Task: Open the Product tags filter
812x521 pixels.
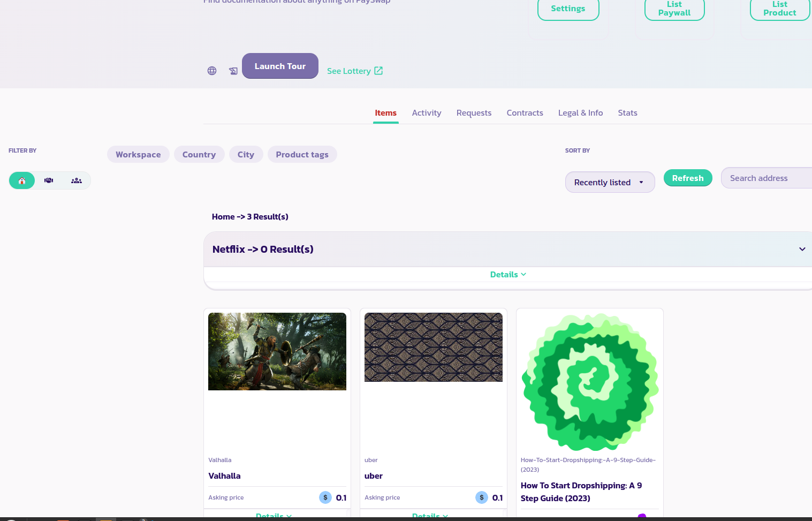Action: tap(302, 154)
